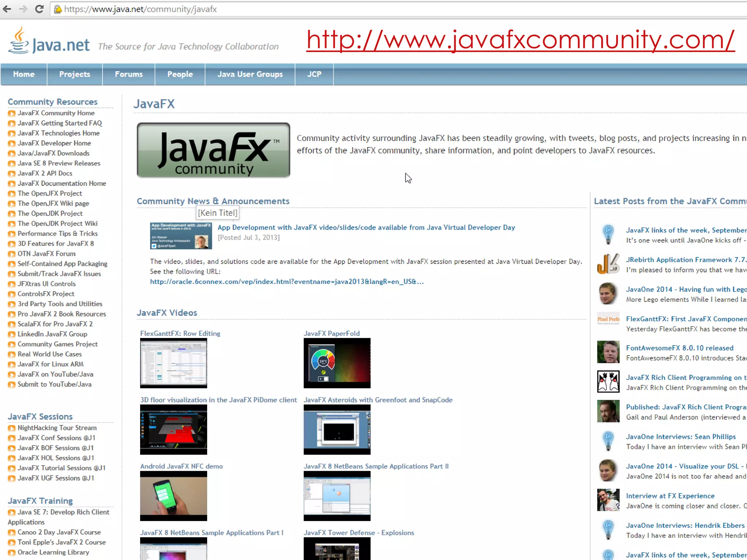The width and height of the screenshot is (747, 560).
Task: Open the NightHacking Tour Stream link
Action: click(57, 428)
